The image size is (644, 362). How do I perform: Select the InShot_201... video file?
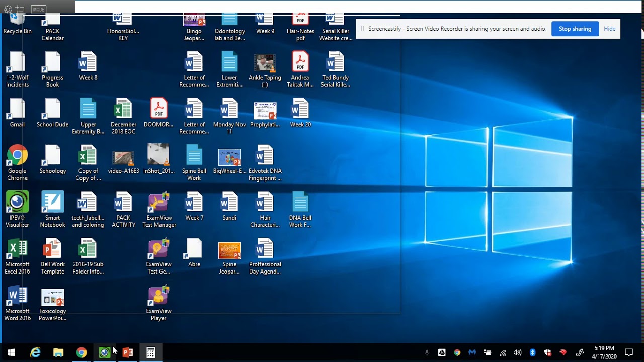[158, 160]
